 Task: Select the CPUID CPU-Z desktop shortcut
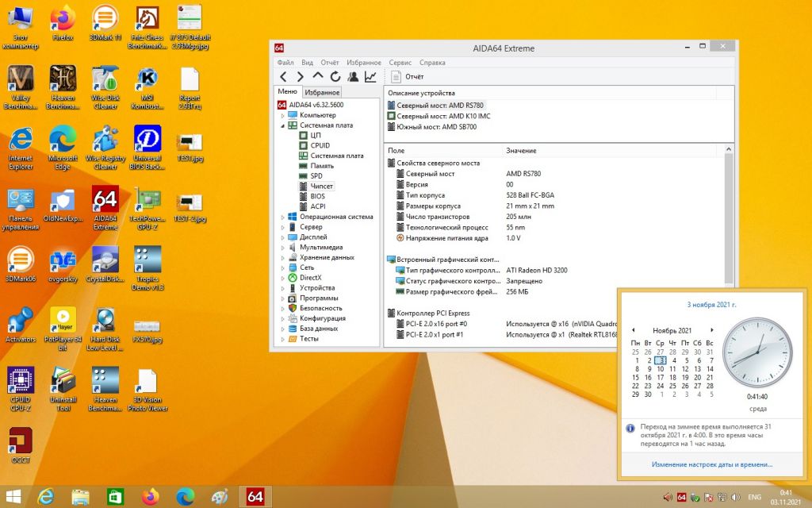(x=21, y=389)
